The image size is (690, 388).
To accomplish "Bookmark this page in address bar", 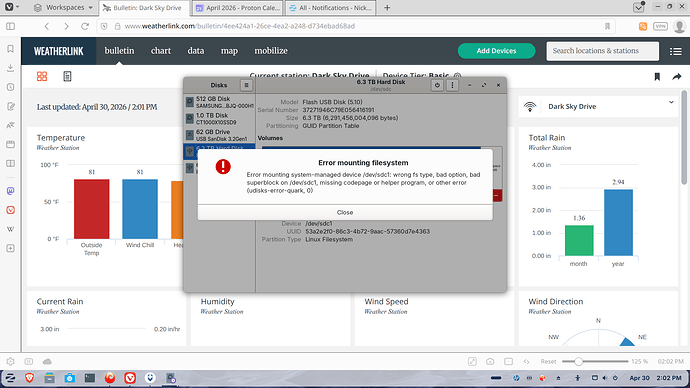I will click(x=607, y=26).
